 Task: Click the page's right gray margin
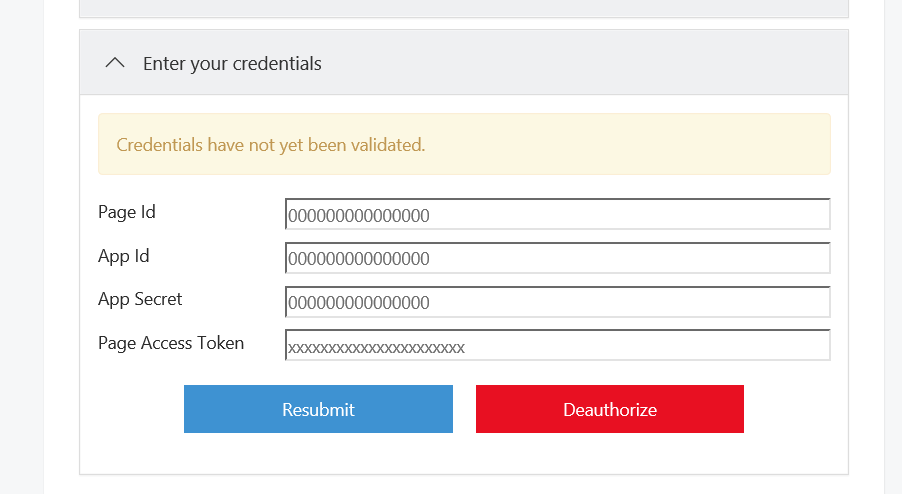(893, 250)
